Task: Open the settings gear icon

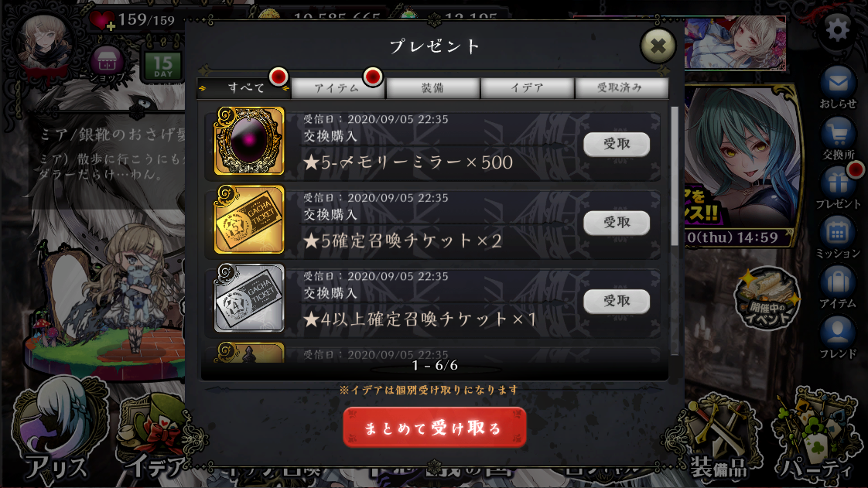Action: click(x=838, y=30)
